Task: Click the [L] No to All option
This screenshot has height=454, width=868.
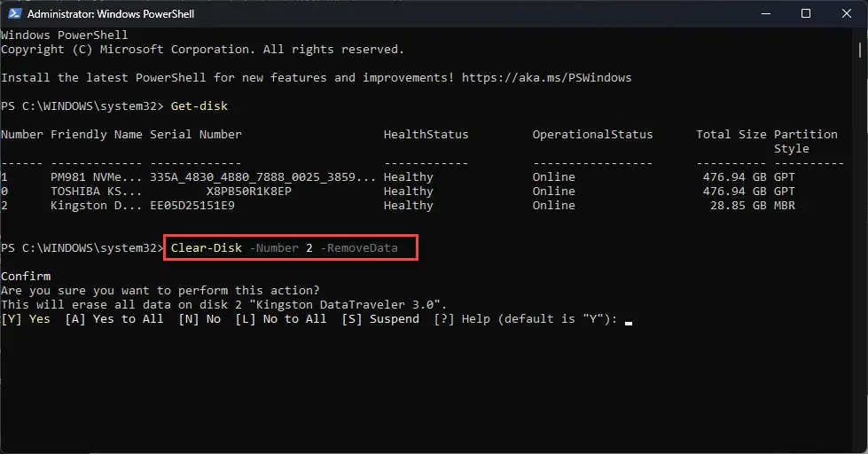Action: pyautogui.click(x=281, y=319)
